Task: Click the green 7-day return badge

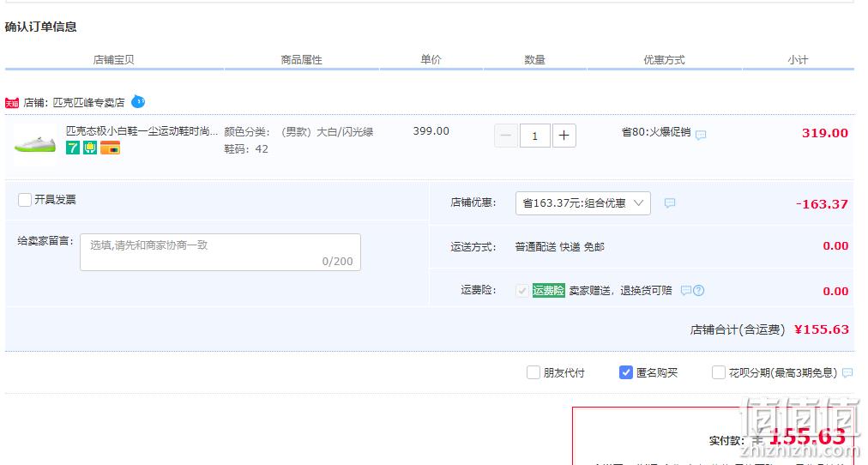Action: (x=73, y=148)
